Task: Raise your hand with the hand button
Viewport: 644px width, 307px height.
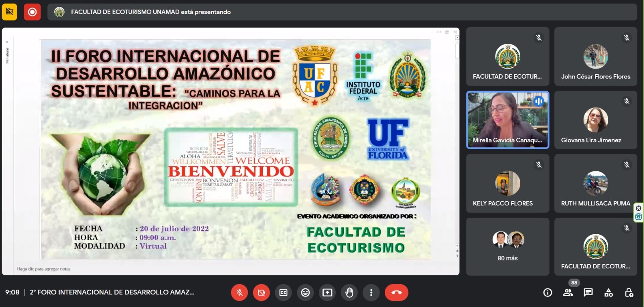Action: point(349,292)
